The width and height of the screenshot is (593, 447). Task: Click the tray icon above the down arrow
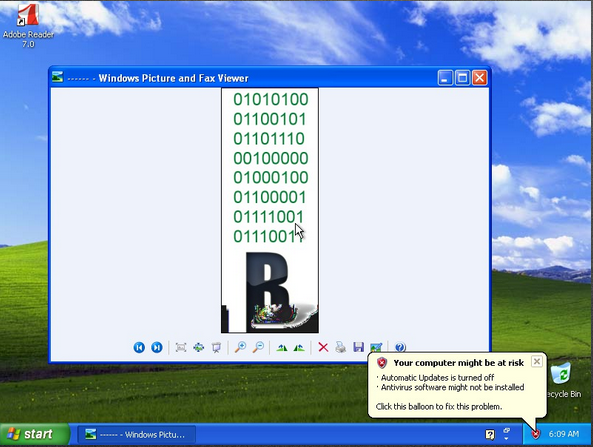click(506, 431)
